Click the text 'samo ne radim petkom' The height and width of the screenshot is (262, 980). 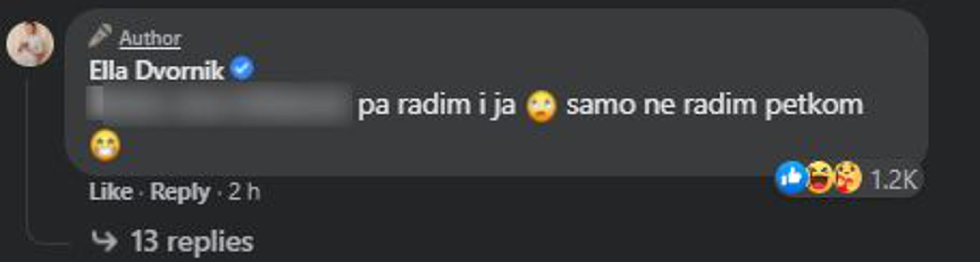714,105
